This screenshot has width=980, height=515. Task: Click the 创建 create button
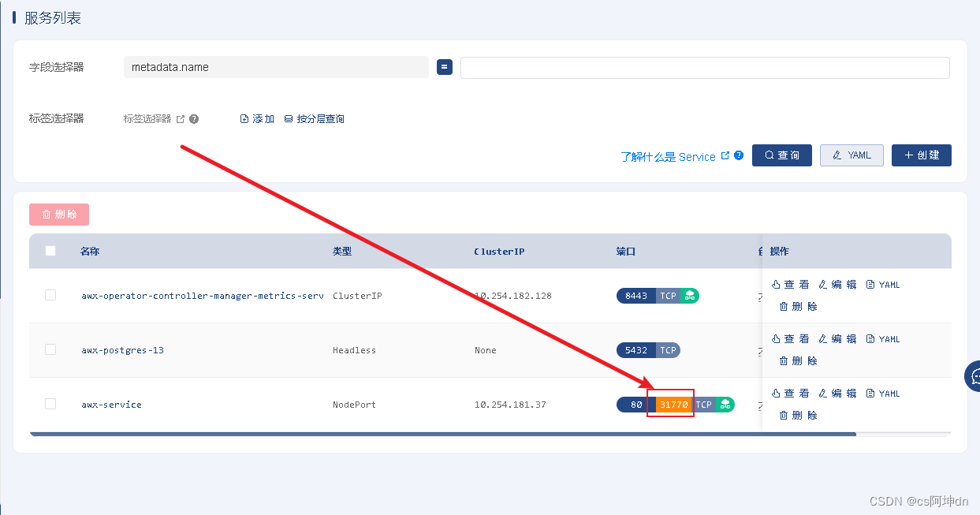921,155
